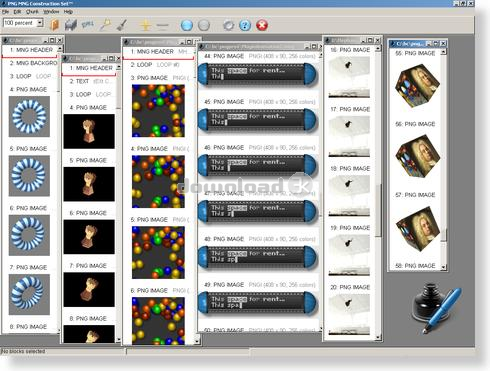Screen dimensions: 490x371
Task: Click the gray gear settings toolbar icon
Action: click(x=228, y=25)
